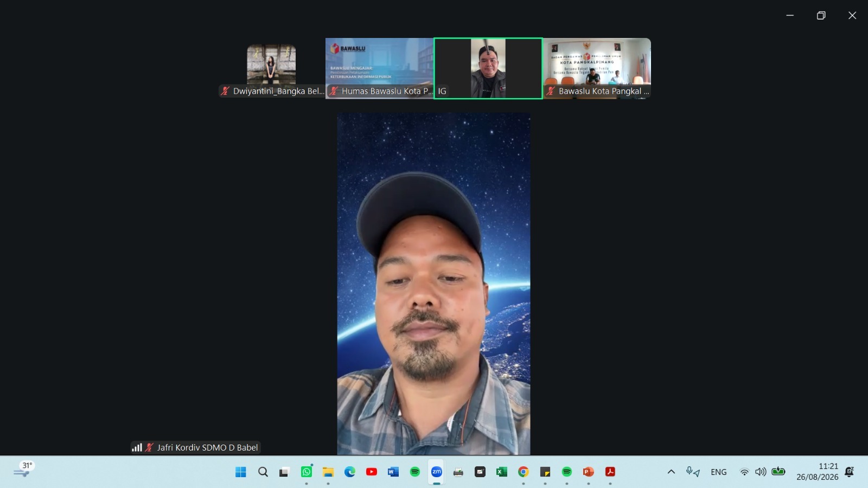868x488 pixels.
Task: Click the 'Bawaslu Kota Pangkal ...' name label
Action: pyautogui.click(x=604, y=91)
